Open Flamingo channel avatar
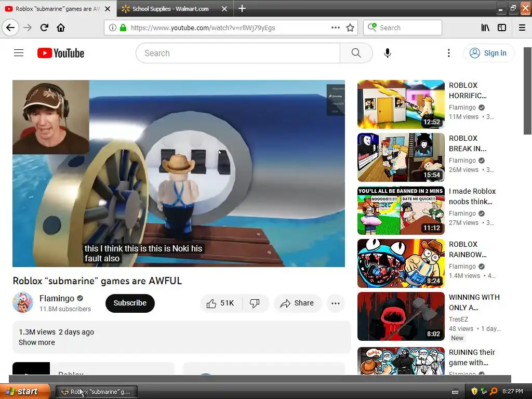This screenshot has height=399, width=532. pyautogui.click(x=23, y=302)
